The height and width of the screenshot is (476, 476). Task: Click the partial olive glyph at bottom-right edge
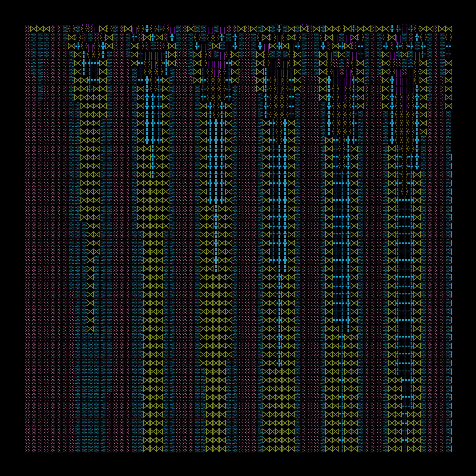pyautogui.click(x=451, y=449)
